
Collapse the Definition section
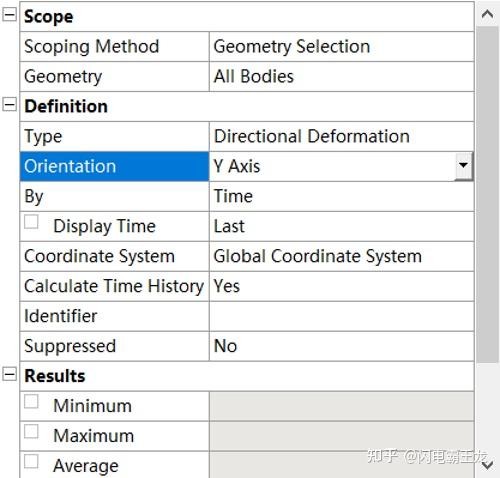tap(9, 105)
